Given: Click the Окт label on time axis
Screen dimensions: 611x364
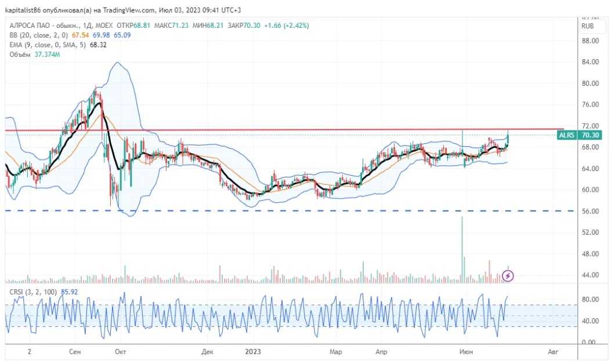Looking at the screenshot, I should click(121, 352).
